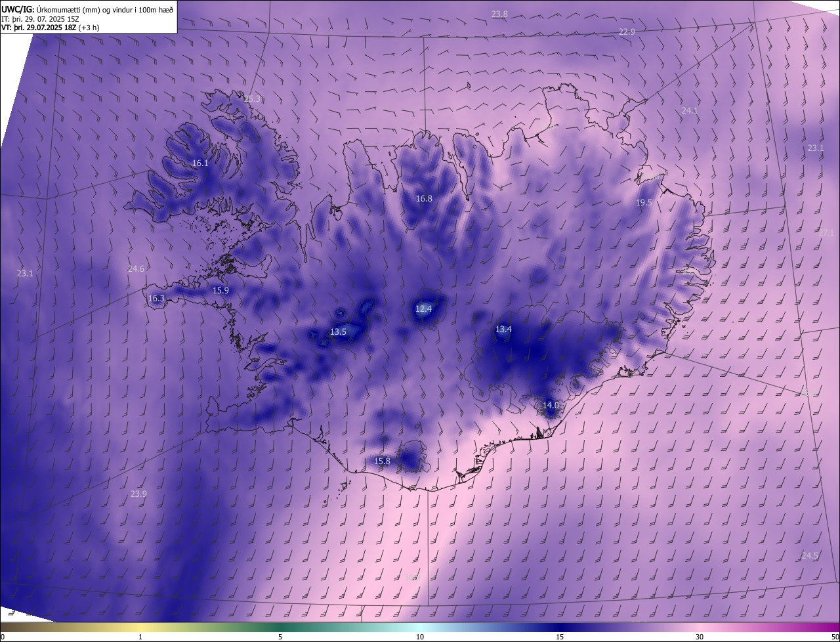Click the 23.9 value label
Screen dimensions: 840x642
coord(138,494)
